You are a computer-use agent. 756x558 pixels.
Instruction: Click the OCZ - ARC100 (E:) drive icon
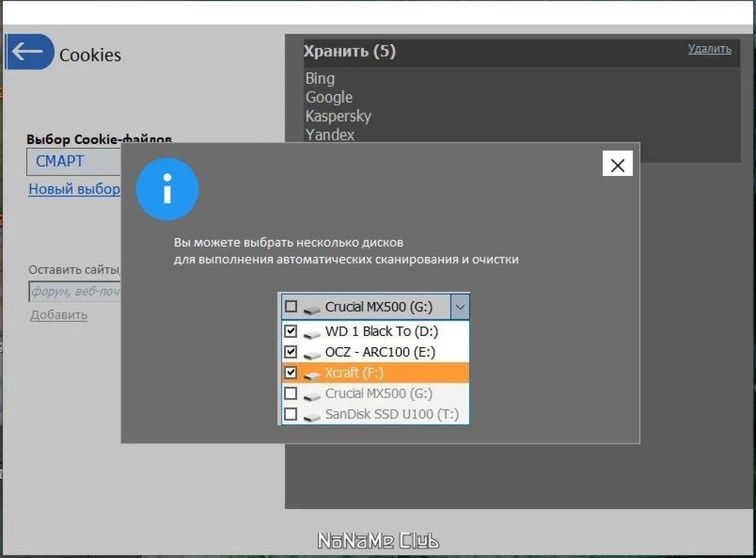[x=312, y=354]
